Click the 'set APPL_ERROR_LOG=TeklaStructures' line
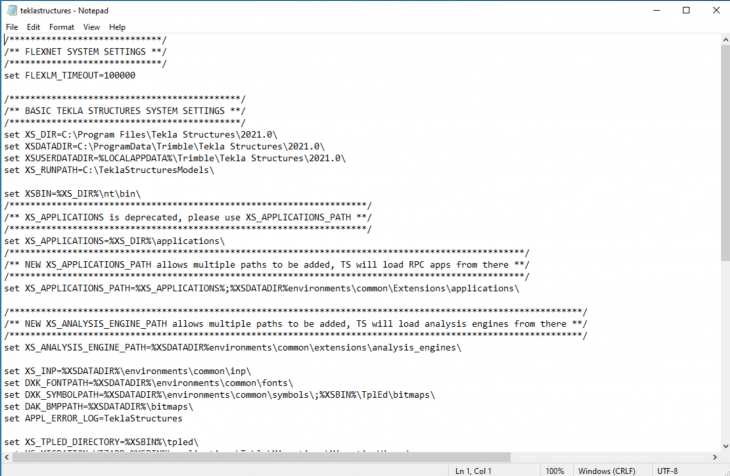Image resolution: width=730 pixels, height=476 pixels. coord(93,418)
